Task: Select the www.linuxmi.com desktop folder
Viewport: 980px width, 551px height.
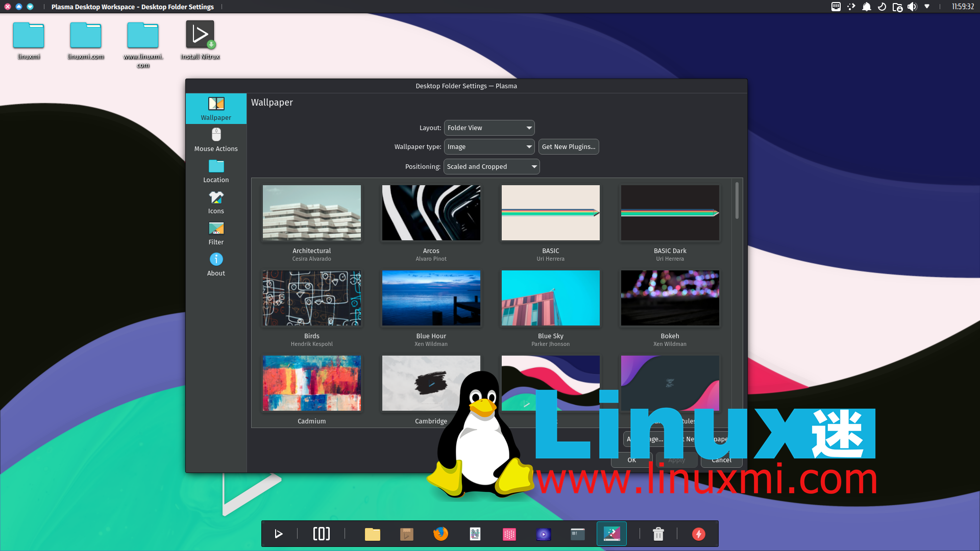Action: 143,45
